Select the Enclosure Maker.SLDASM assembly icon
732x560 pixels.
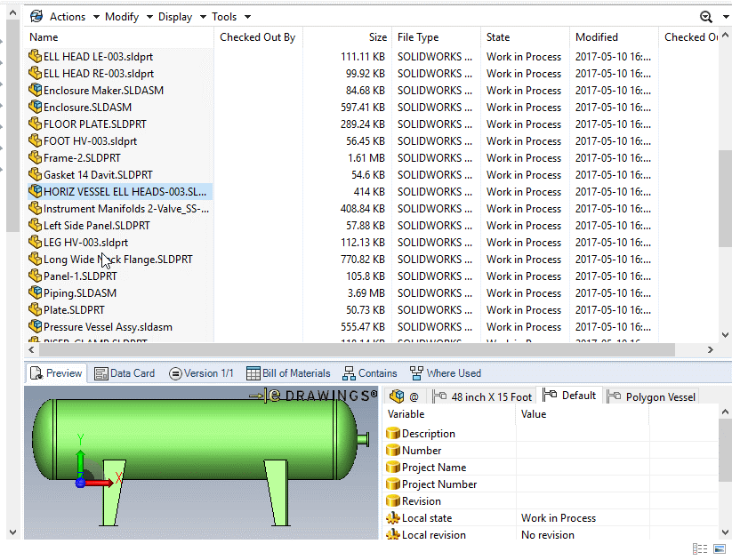pyautogui.click(x=35, y=90)
